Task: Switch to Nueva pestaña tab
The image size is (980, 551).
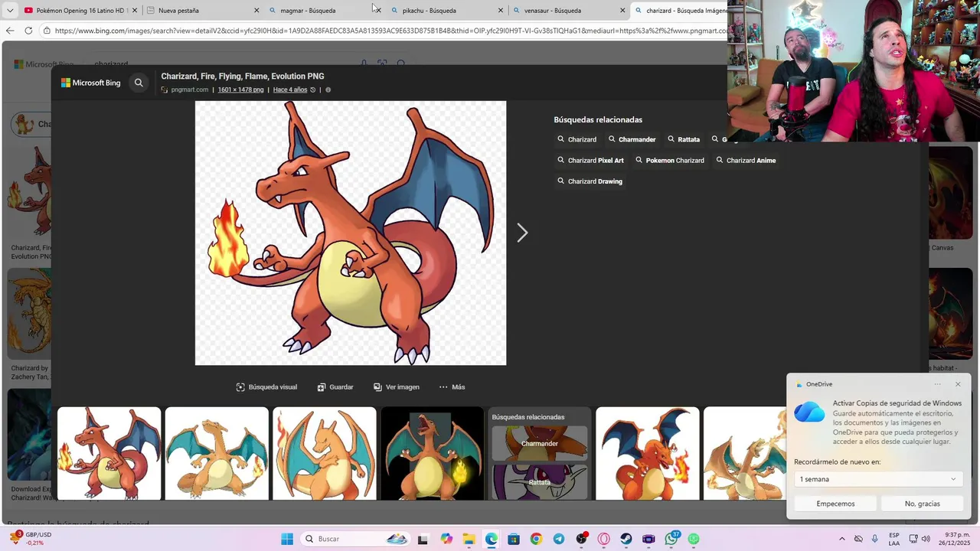Action: (x=203, y=11)
